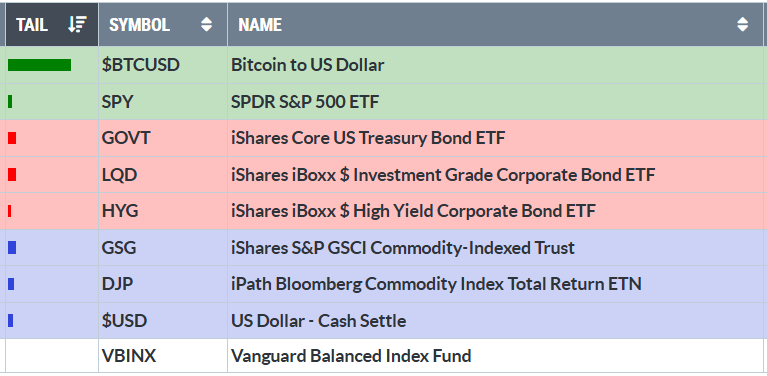Click the red tail marker for LQD
This screenshot has width=767, height=376.
click(x=12, y=175)
